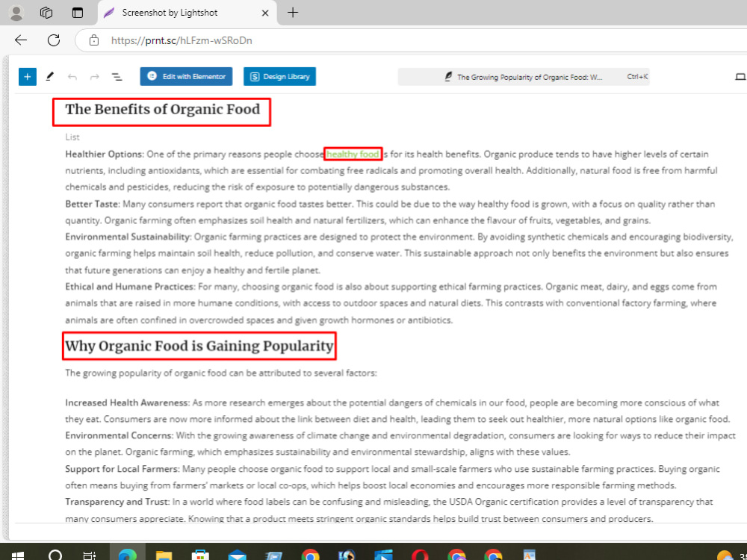Click the laptop preview icon in toolbar

[x=740, y=77]
